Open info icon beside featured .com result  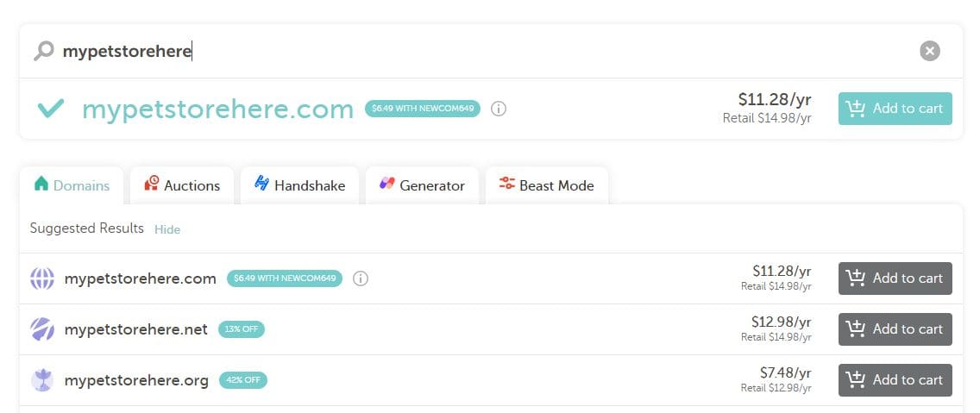(498, 109)
